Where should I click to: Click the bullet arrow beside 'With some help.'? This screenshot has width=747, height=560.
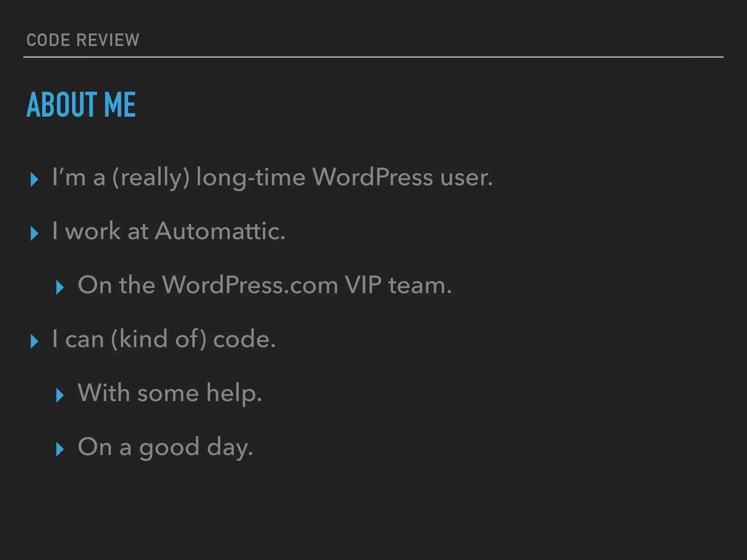(x=60, y=395)
